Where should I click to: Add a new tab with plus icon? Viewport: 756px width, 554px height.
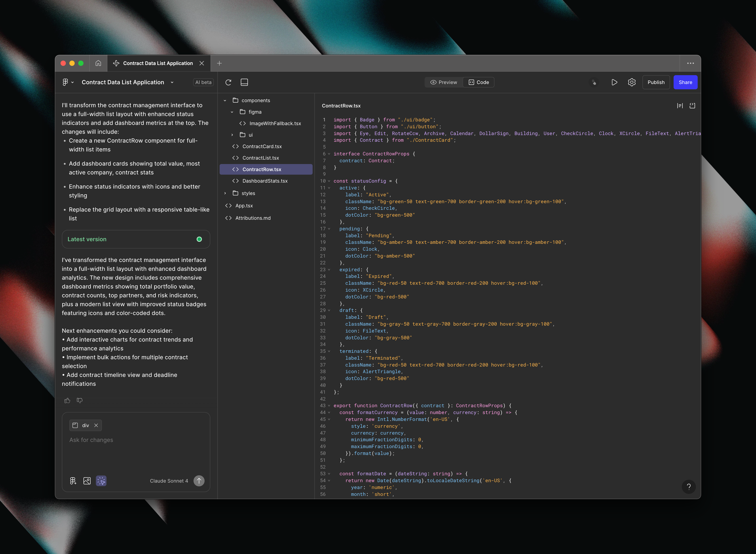(x=219, y=63)
